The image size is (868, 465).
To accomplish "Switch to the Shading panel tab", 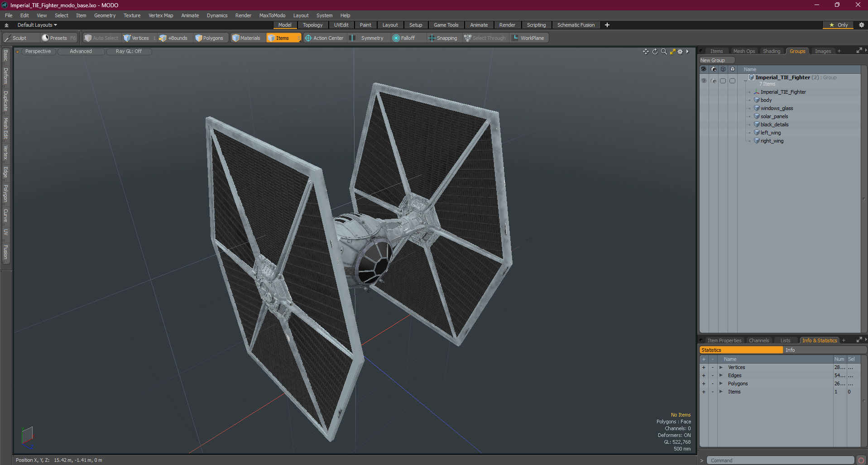I will [772, 51].
